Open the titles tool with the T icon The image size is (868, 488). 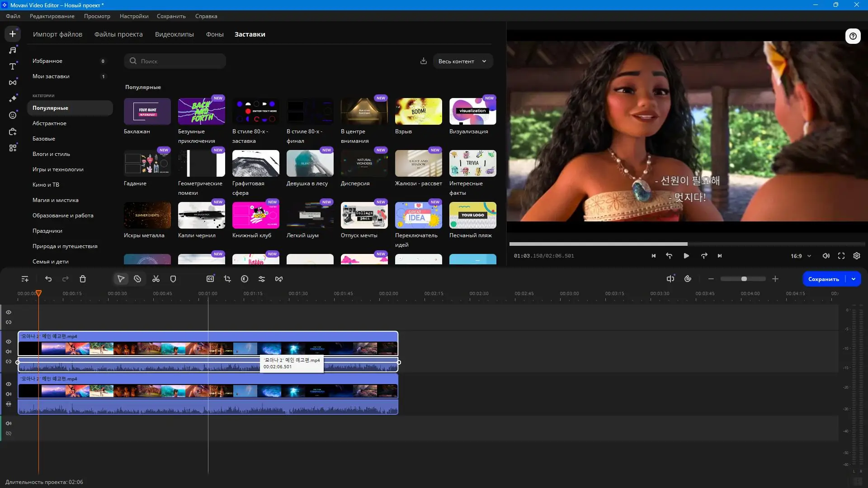point(13,66)
